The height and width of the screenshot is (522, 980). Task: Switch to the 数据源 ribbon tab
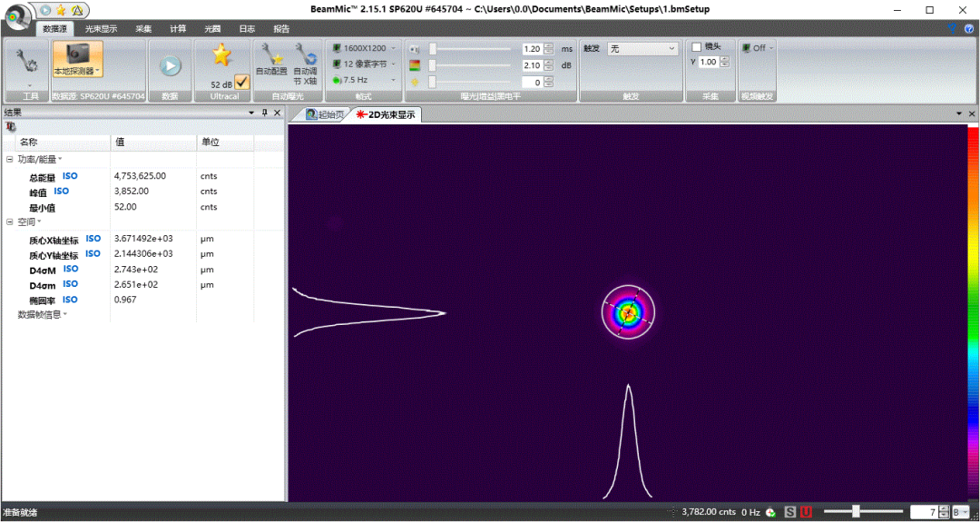tap(54, 29)
